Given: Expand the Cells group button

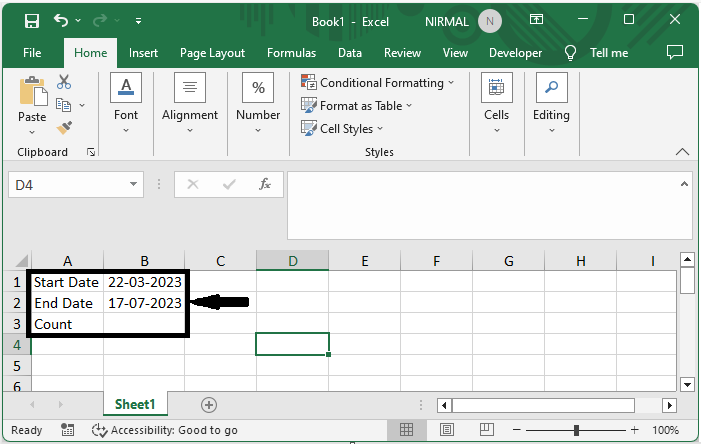Looking at the screenshot, I should point(497,104).
